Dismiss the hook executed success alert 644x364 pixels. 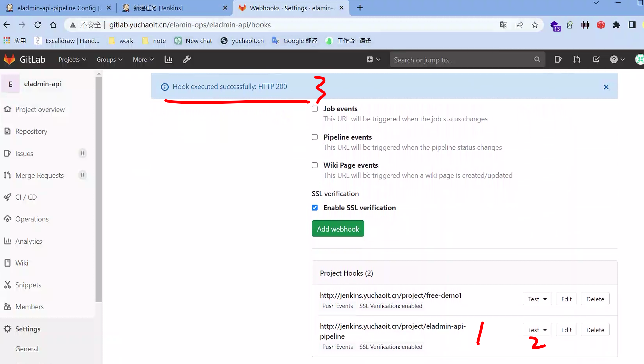coord(606,87)
